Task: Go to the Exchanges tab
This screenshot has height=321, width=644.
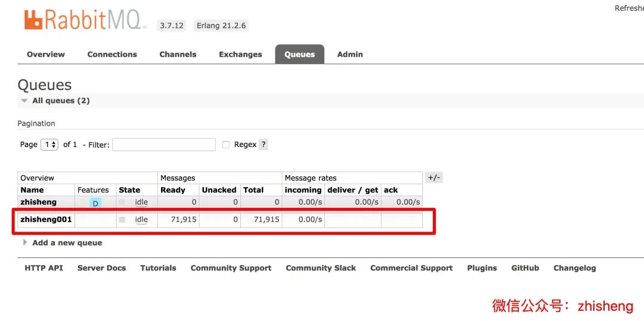Action: [240, 54]
